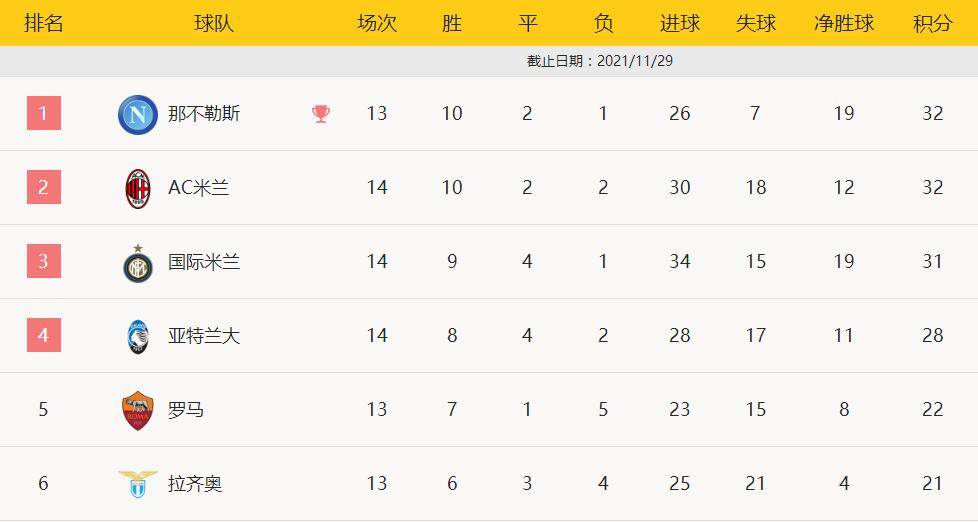Image resolution: width=978 pixels, height=522 pixels.
Task: Click the 场次 column header
Action: pos(377,23)
